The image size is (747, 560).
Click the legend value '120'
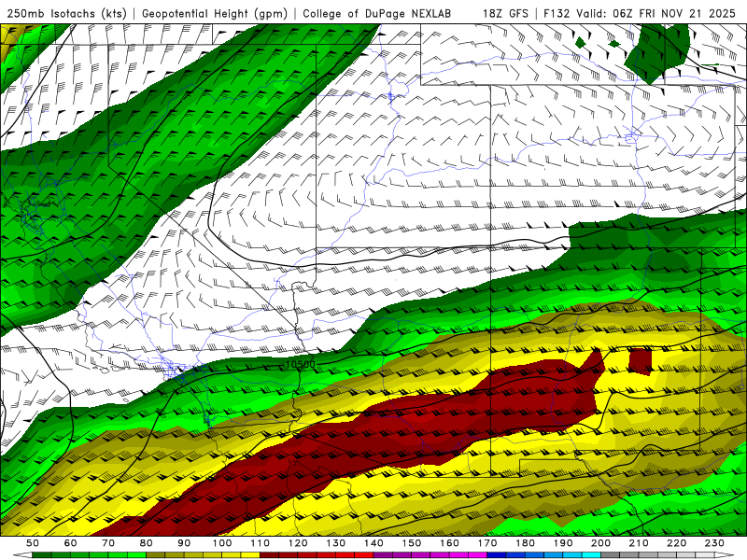tap(298, 543)
